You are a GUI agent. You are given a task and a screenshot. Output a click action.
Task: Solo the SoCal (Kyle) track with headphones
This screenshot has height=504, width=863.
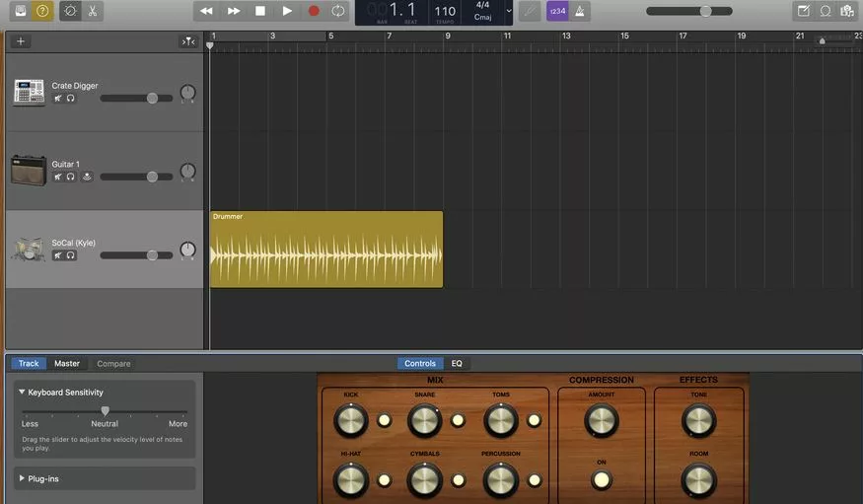click(x=70, y=255)
